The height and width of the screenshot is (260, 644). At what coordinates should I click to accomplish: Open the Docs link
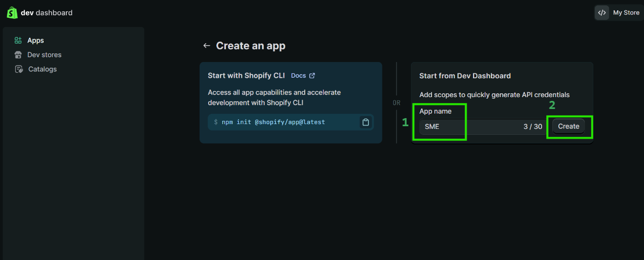pos(298,76)
